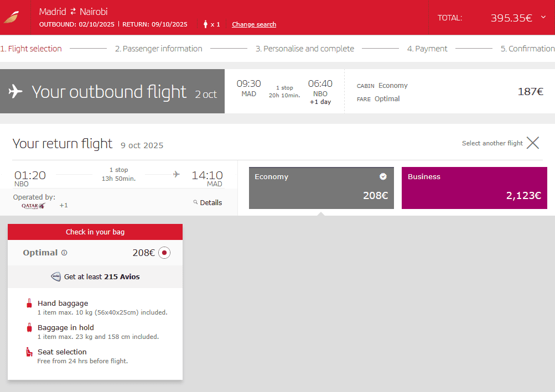Viewport: 555px width, 392px height.
Task: Click the airplane icon beside outbound flight
Action: [15, 91]
